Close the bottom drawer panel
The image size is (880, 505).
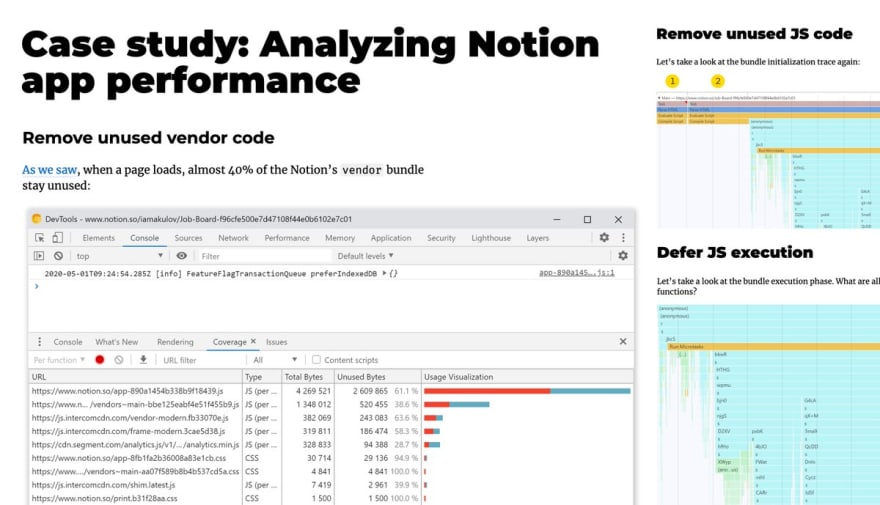(623, 341)
